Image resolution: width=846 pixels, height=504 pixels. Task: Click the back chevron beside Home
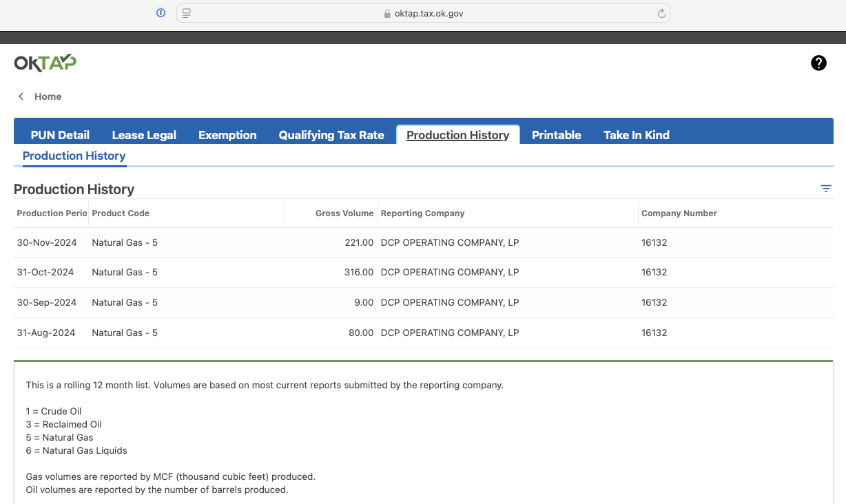coord(21,96)
